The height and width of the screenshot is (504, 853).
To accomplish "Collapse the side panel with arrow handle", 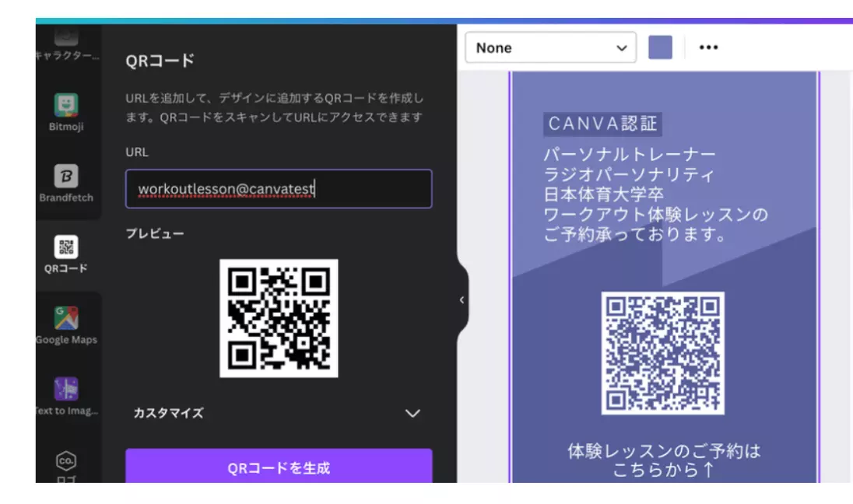I will (462, 300).
